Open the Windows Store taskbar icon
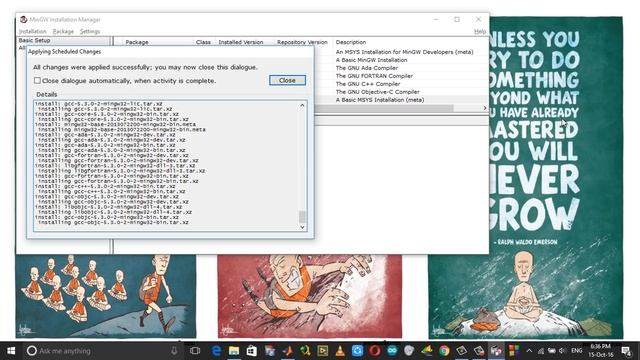The width and height of the screenshot is (640, 360). [x=251, y=351]
